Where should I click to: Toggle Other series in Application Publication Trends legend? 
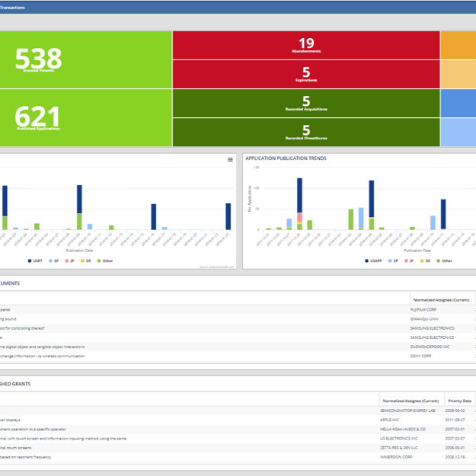pos(444,260)
